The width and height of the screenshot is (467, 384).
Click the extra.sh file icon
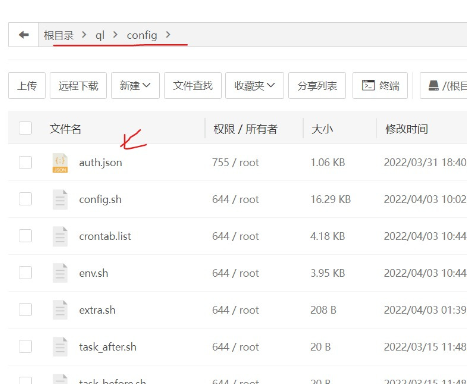pyautogui.click(x=60, y=310)
